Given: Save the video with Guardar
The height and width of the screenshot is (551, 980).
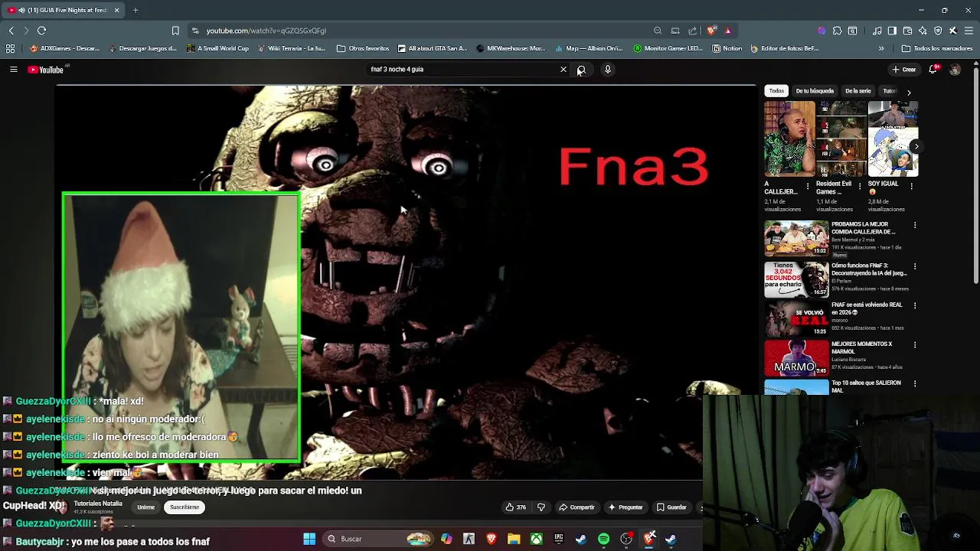Looking at the screenshot, I should coord(671,507).
